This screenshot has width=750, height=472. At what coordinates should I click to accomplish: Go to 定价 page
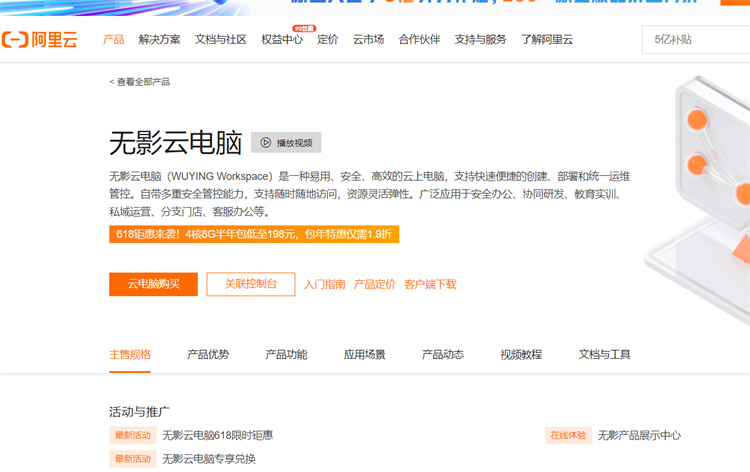(x=328, y=40)
